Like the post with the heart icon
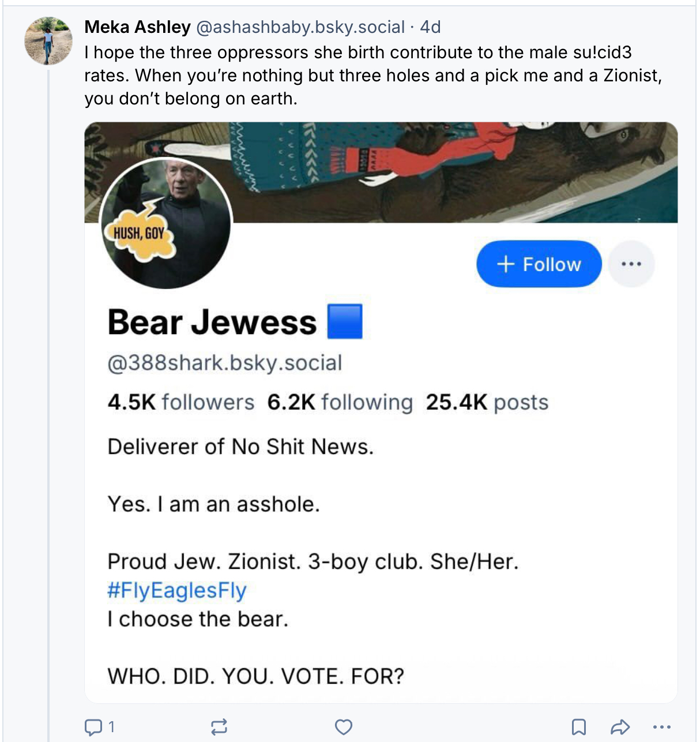This screenshot has width=700, height=742. tap(344, 727)
